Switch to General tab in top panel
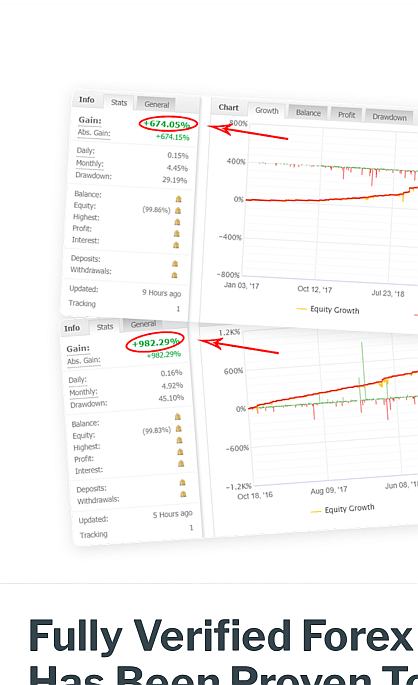 coord(156,104)
